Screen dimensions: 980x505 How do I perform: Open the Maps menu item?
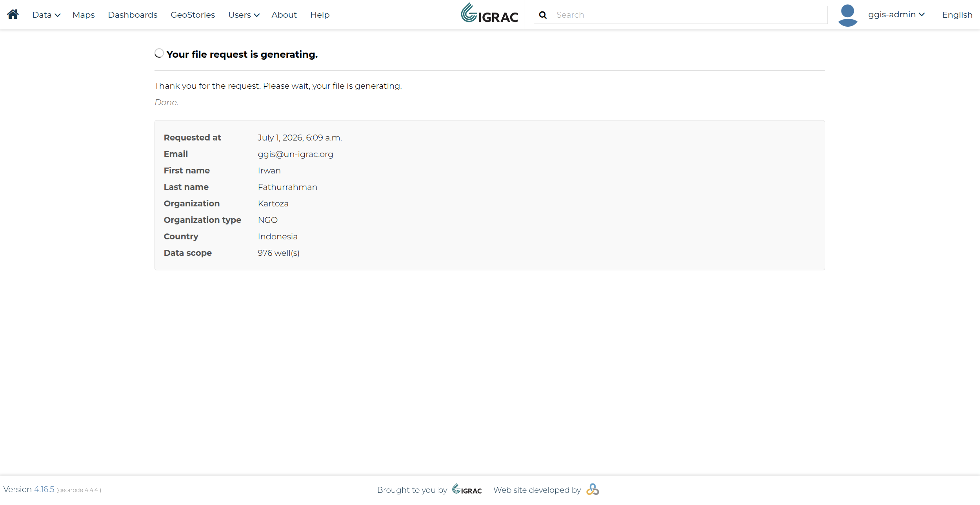(x=84, y=15)
